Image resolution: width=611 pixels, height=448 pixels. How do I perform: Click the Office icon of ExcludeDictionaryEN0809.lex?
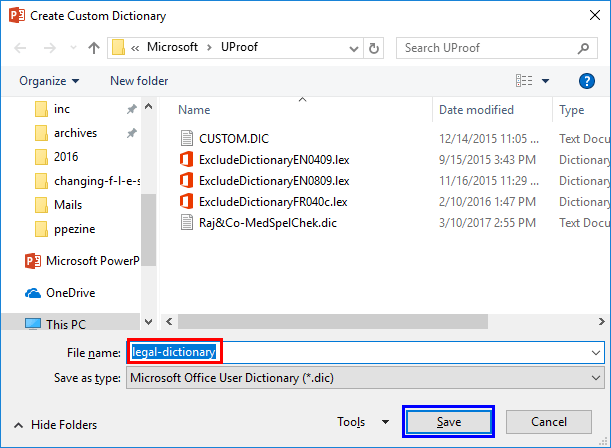186,180
